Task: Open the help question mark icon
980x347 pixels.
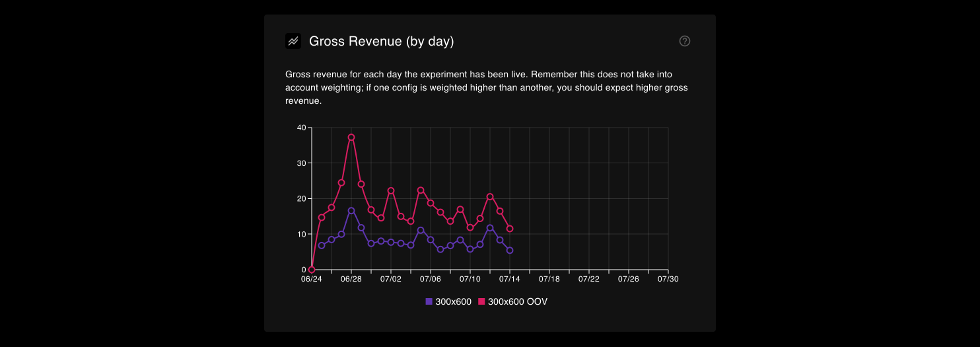Action: click(685, 41)
